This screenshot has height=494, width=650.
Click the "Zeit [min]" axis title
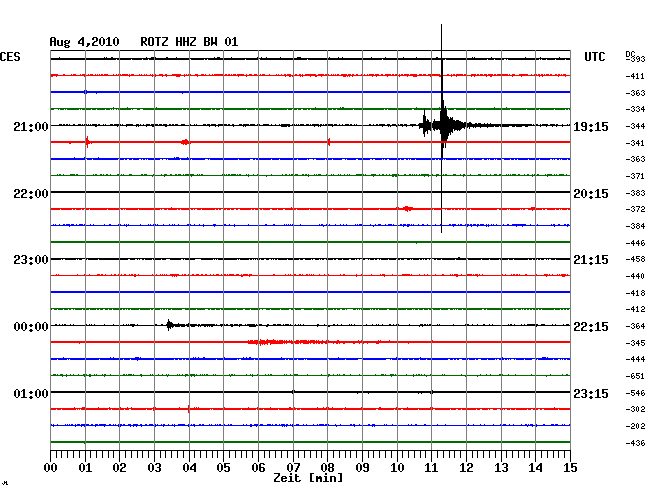click(308, 478)
